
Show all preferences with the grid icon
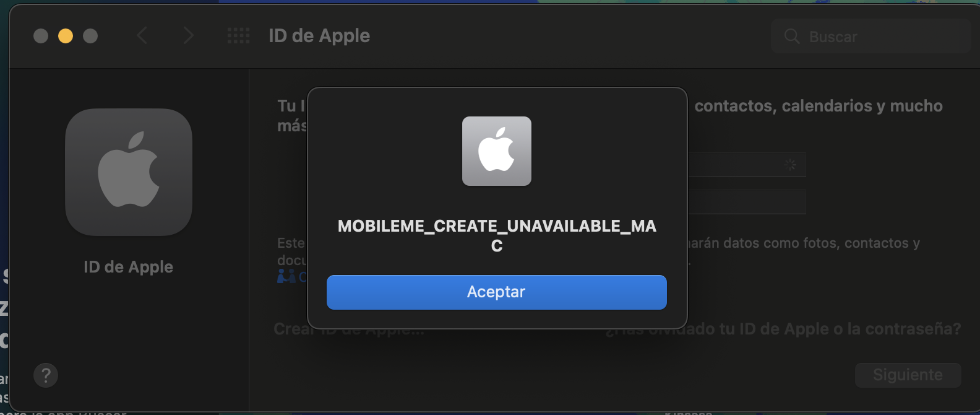pos(238,36)
